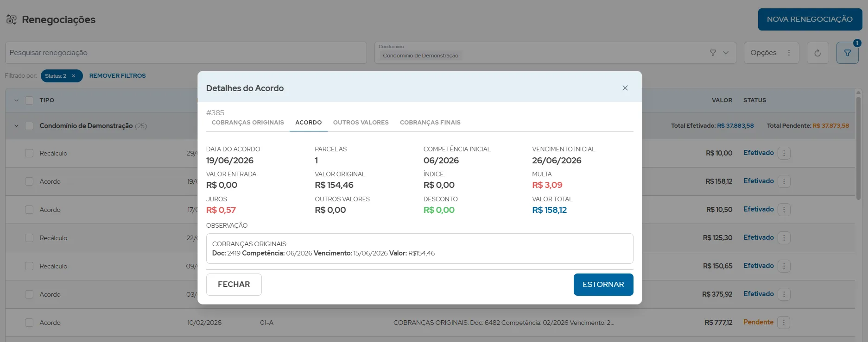868x342 pixels.
Task: Toggle the select-all checkbox in header
Action: coord(29,100)
